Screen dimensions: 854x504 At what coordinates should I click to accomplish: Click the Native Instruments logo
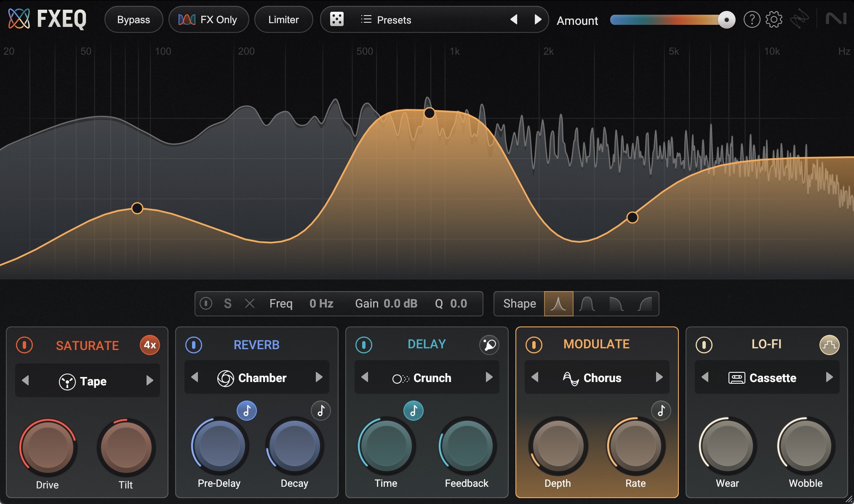pos(836,19)
